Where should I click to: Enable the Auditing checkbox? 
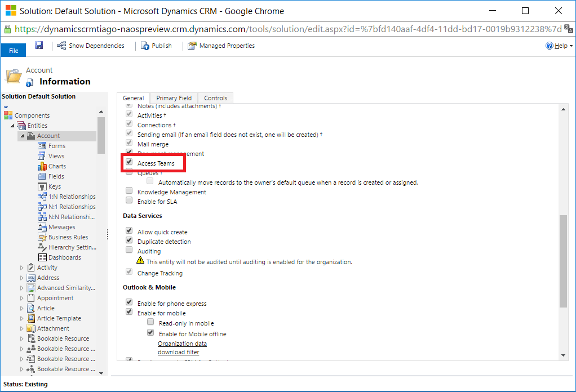pos(129,251)
